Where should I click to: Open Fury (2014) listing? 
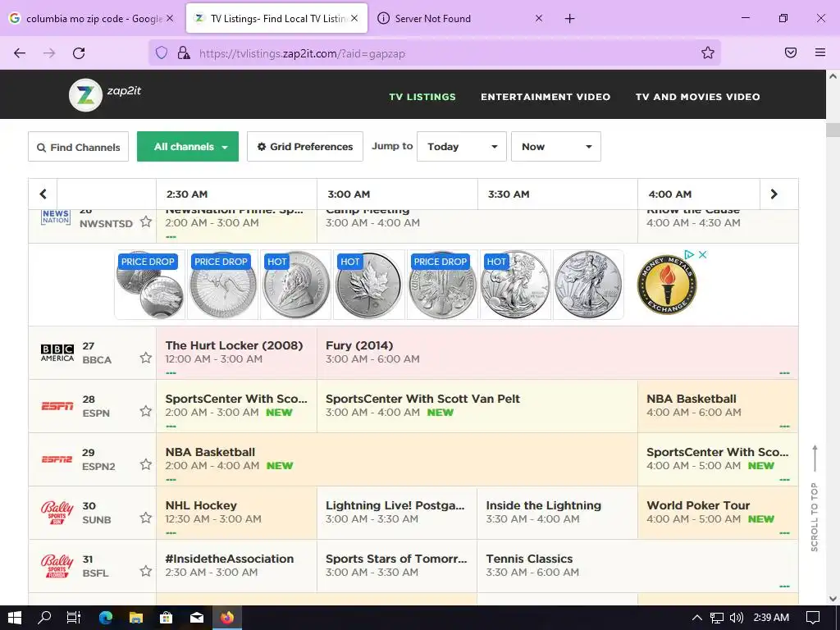(x=558, y=353)
